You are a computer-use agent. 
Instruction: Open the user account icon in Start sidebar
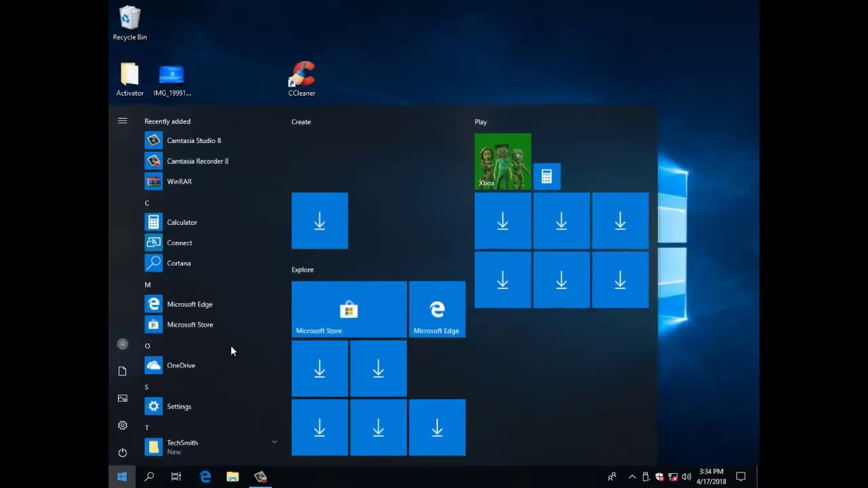122,344
